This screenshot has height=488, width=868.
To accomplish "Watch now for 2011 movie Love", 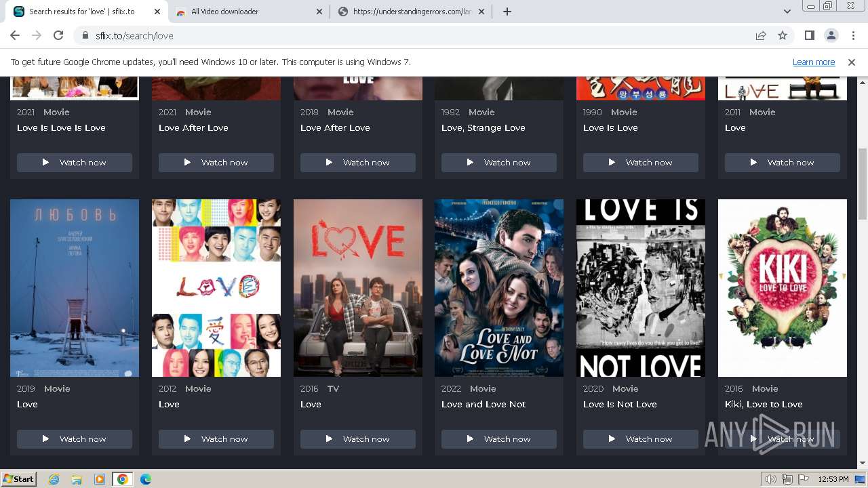I will [783, 163].
